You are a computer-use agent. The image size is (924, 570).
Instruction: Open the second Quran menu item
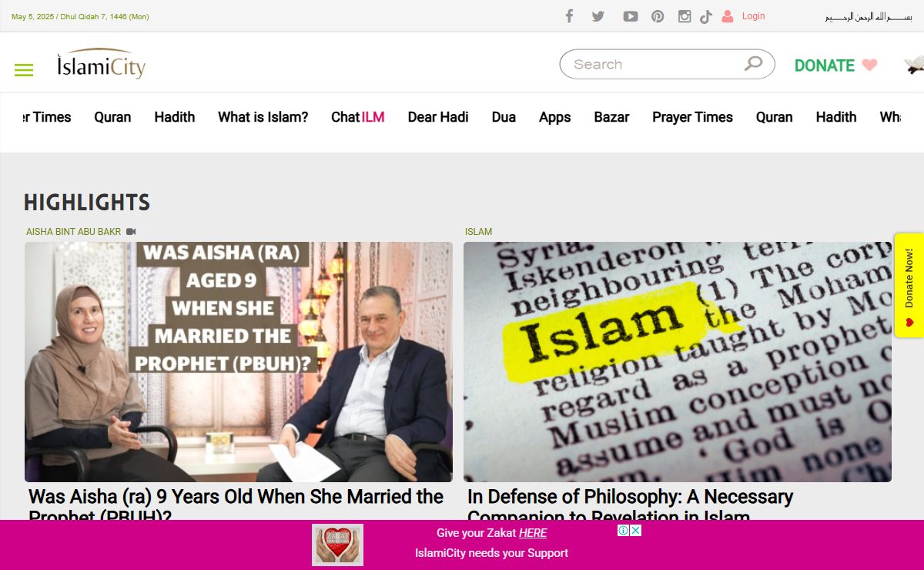click(x=775, y=117)
